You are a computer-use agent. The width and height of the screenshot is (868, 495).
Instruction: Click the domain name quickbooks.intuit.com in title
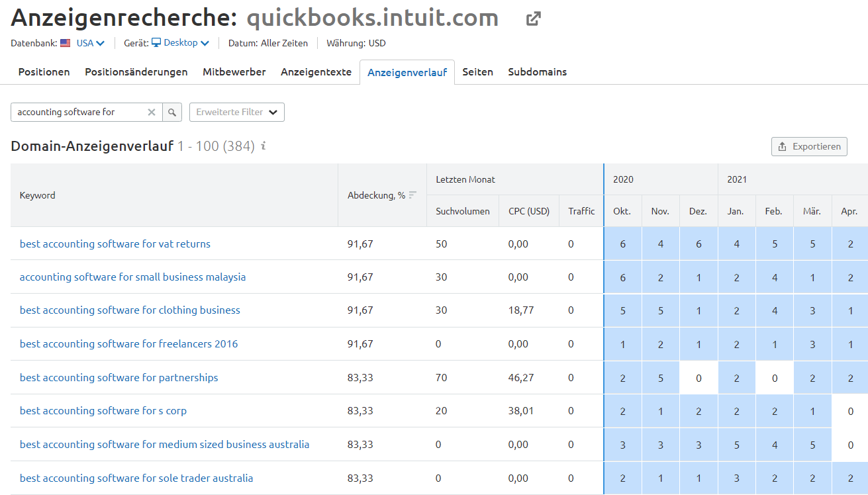pos(373,19)
